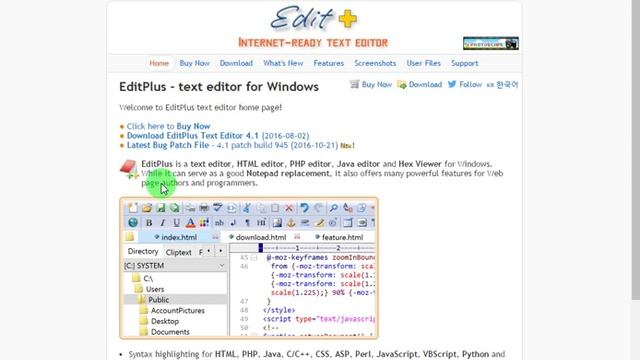Click the blue Undo arrow in screenshot
Image resolution: width=640 pixels, height=360 pixels.
coord(304,208)
